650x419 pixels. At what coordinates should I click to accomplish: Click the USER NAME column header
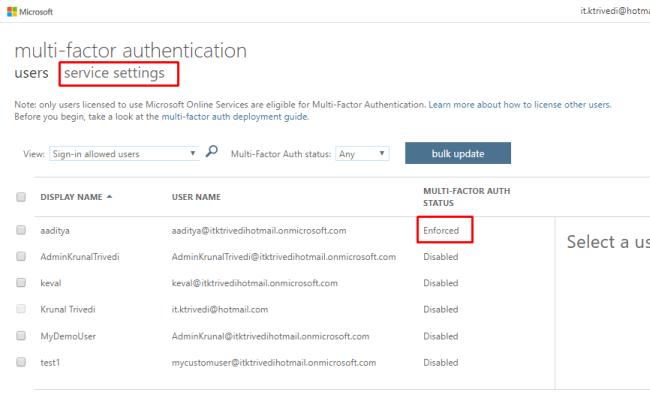click(196, 197)
